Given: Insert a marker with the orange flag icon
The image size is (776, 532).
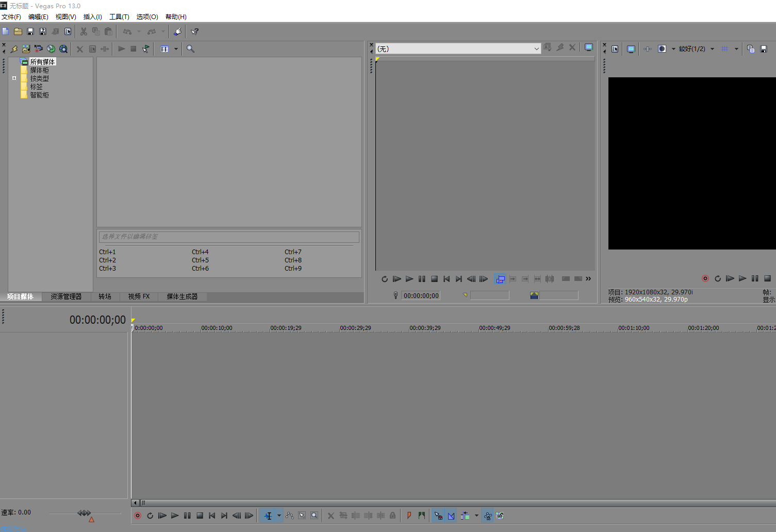Looking at the screenshot, I should click(409, 516).
